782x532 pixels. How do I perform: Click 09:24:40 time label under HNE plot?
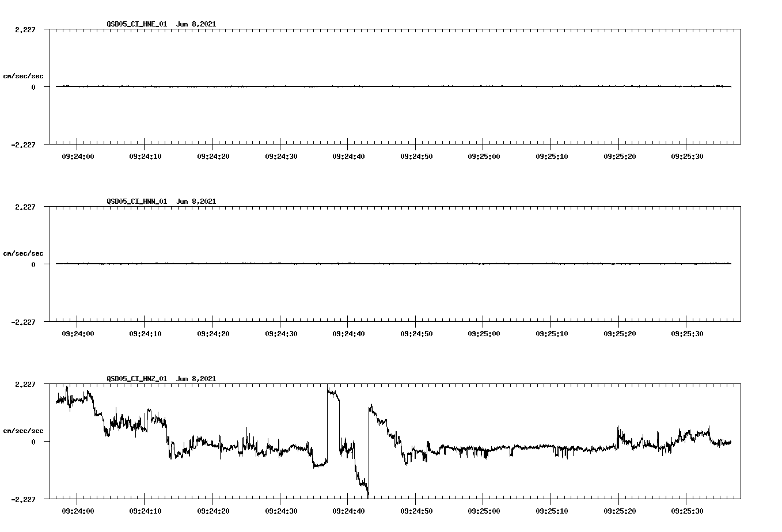(348, 156)
